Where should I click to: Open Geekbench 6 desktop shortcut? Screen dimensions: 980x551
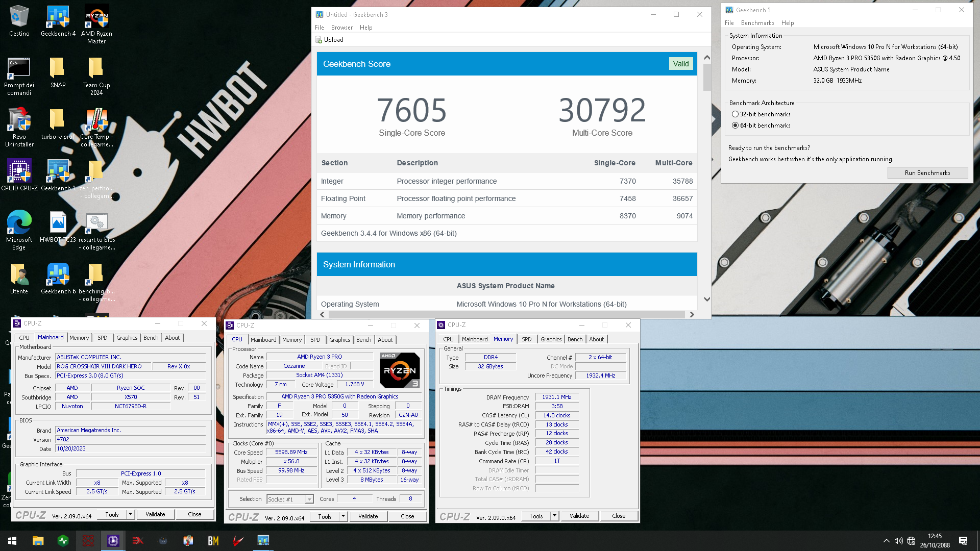click(x=58, y=279)
